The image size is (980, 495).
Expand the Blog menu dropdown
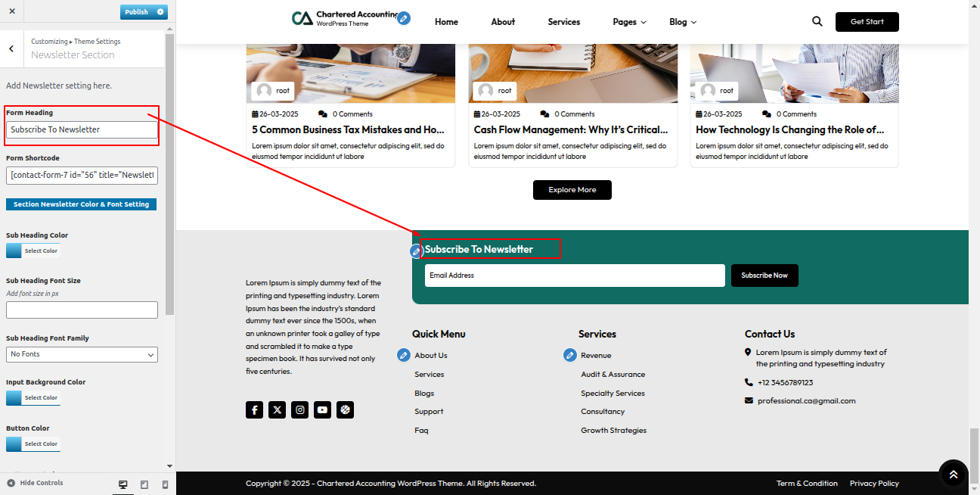(682, 22)
